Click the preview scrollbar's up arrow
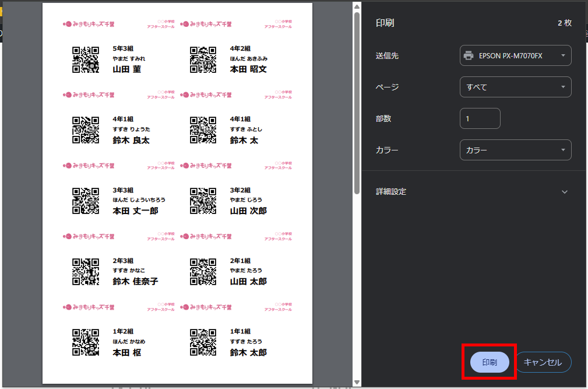Screen dimensions: 588x389 coord(357,6)
